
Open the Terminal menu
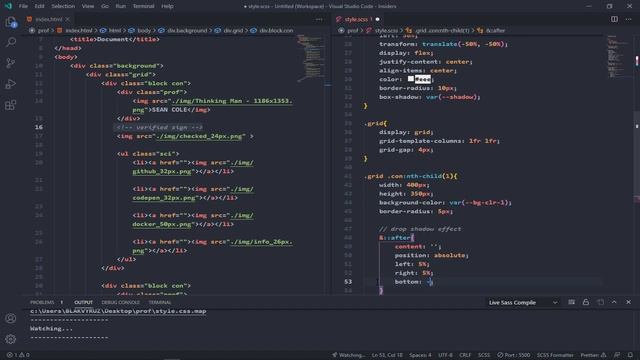pyautogui.click(x=143, y=6)
